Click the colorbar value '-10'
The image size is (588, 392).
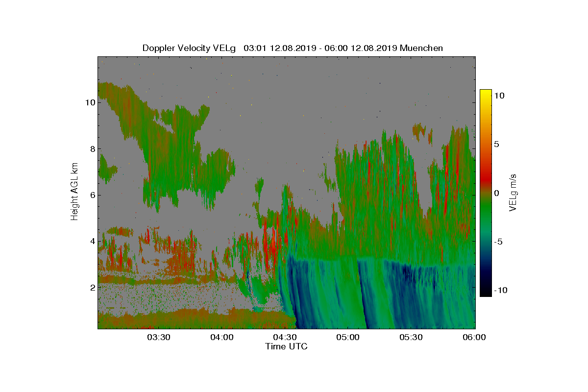point(501,290)
